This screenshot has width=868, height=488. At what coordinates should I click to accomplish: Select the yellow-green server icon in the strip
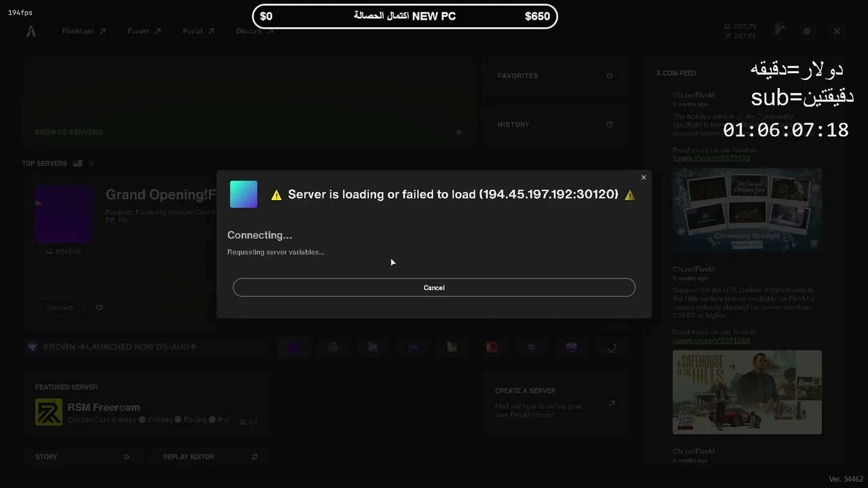[452, 347]
